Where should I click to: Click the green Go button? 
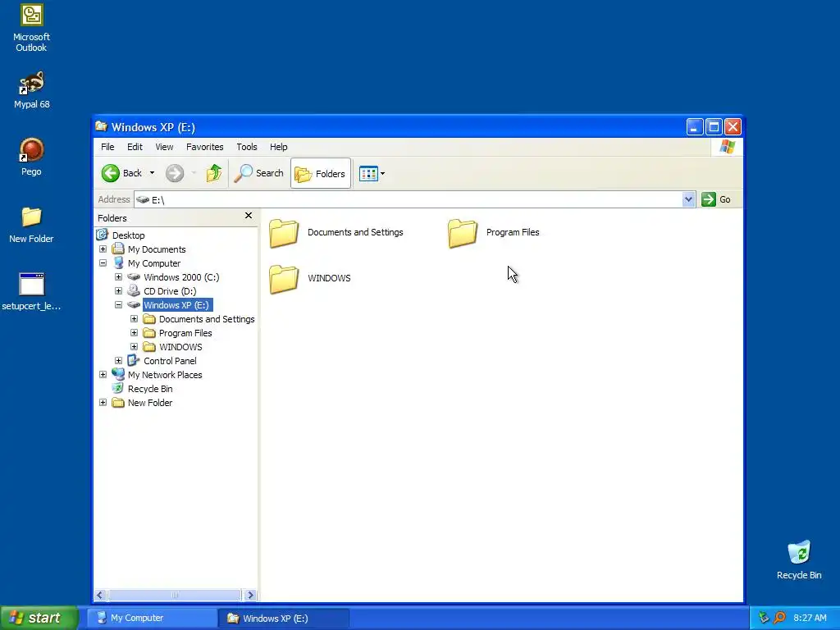click(716, 199)
